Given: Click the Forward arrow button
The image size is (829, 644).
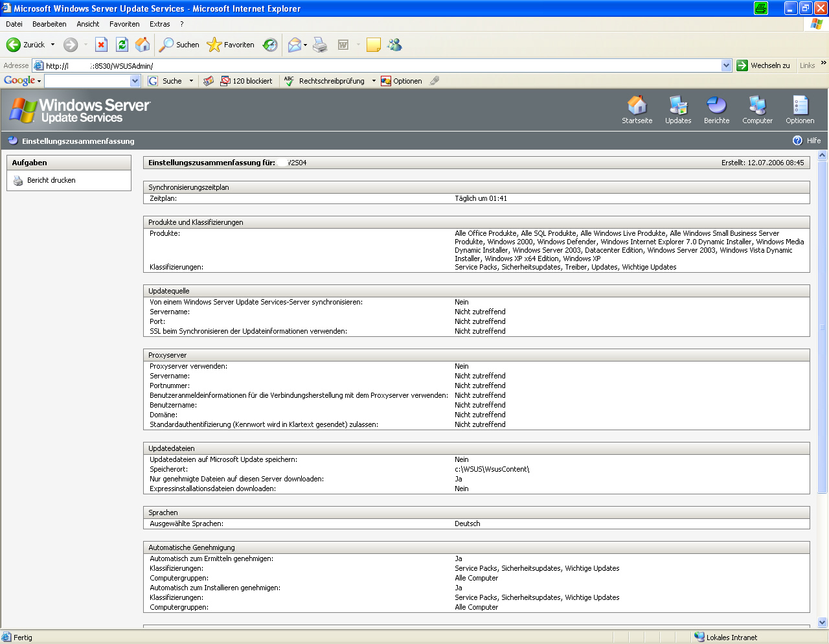Looking at the screenshot, I should click(71, 45).
